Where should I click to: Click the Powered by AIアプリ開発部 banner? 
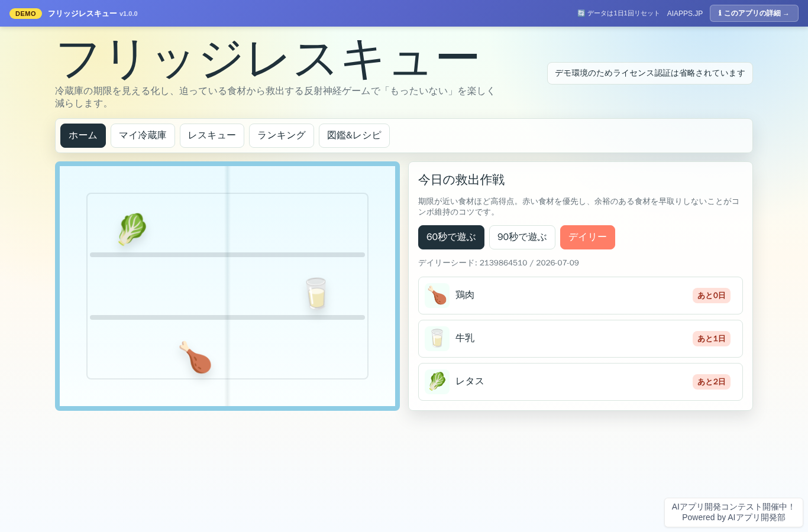coord(733,512)
